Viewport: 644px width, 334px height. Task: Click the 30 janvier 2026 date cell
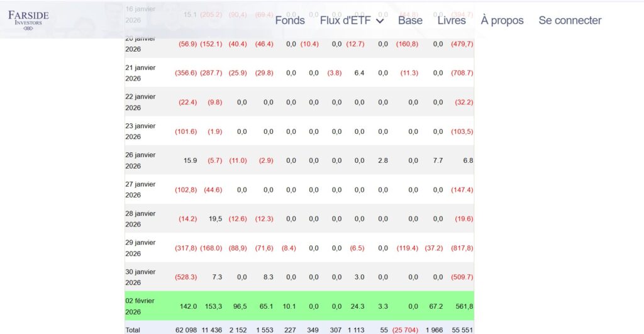[x=140, y=277]
